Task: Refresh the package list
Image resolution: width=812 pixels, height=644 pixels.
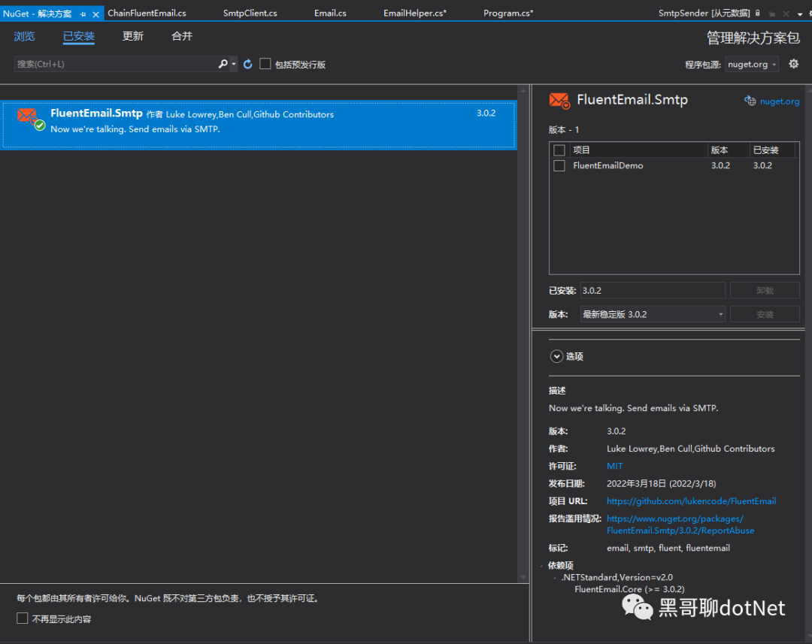Action: 247,64
